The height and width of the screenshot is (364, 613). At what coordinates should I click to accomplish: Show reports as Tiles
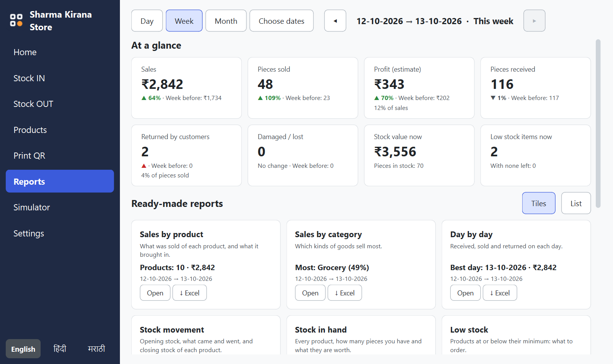(x=539, y=203)
